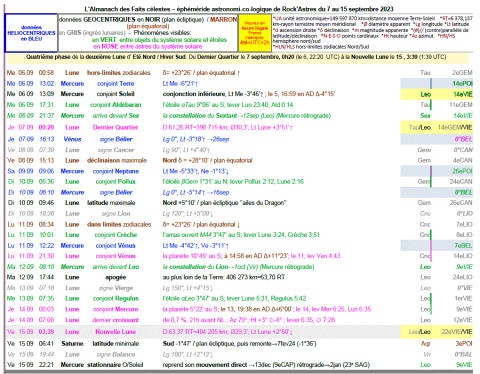Select 'déclinaison maximale' Lune entry
This screenshot has height=374, width=480.
coord(117,160)
